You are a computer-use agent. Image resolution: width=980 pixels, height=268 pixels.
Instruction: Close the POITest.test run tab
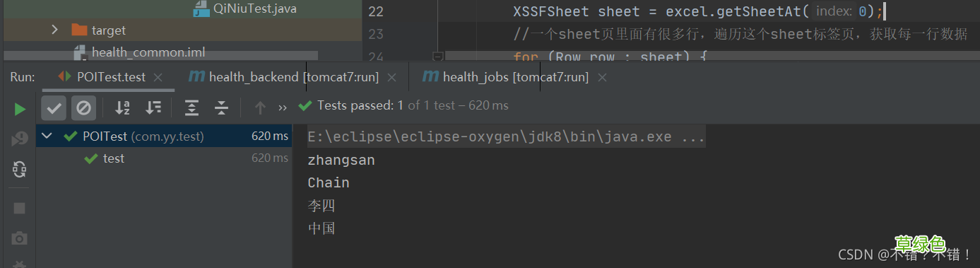tap(158, 77)
